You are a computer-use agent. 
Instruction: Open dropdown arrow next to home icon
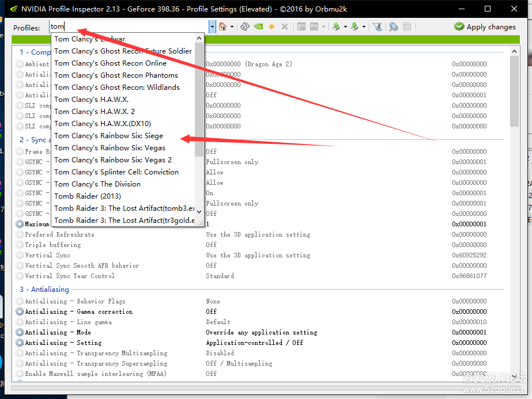[232, 27]
